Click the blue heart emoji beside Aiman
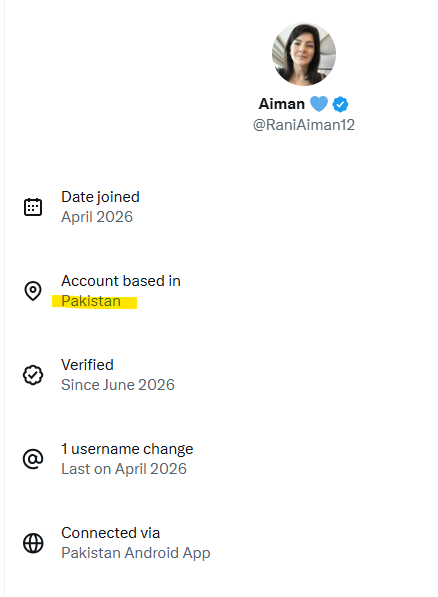The width and height of the screenshot is (438, 597). (319, 104)
